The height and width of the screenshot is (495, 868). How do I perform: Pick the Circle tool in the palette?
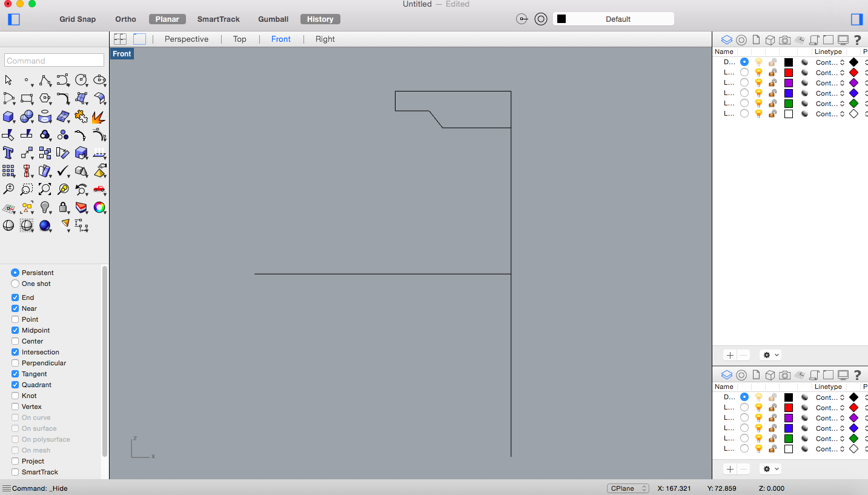[81, 80]
